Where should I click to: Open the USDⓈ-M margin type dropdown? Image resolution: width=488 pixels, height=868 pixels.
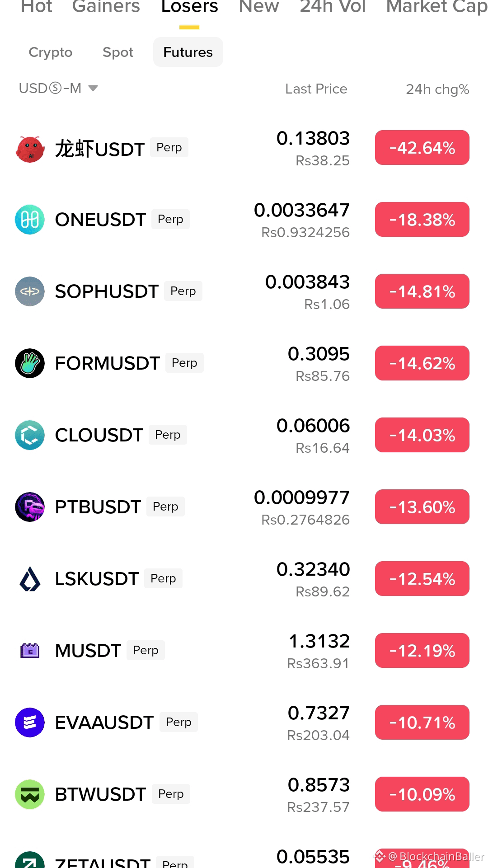click(x=58, y=88)
